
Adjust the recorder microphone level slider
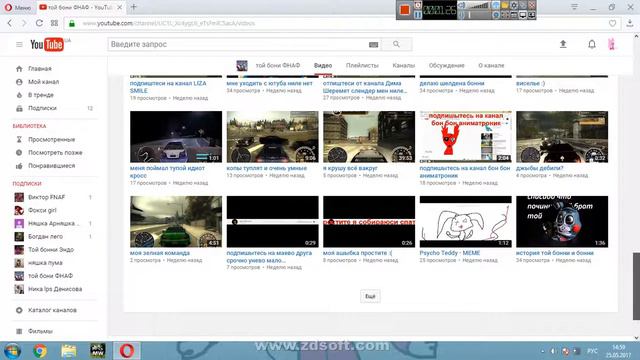tap(478, 15)
